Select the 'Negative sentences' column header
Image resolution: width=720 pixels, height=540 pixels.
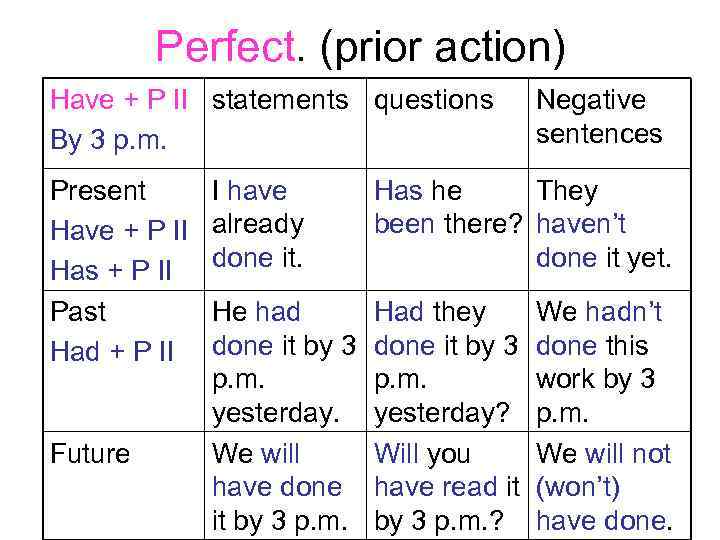click(599, 117)
